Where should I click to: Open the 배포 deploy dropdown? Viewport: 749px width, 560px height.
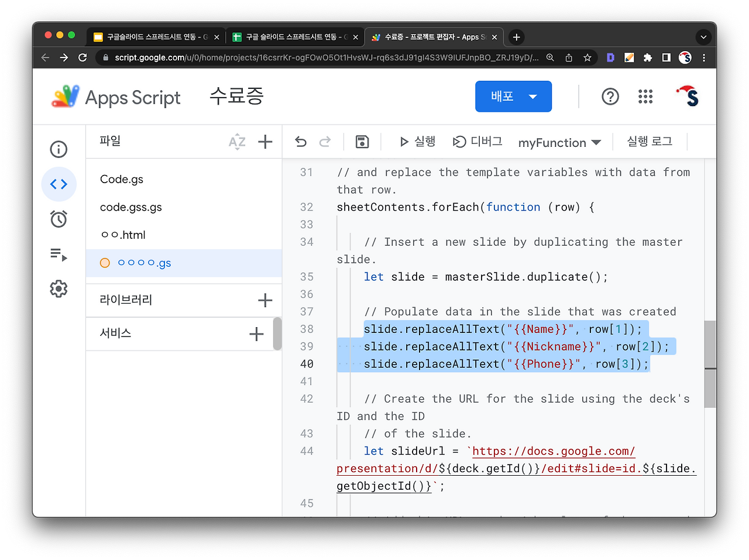(x=513, y=97)
